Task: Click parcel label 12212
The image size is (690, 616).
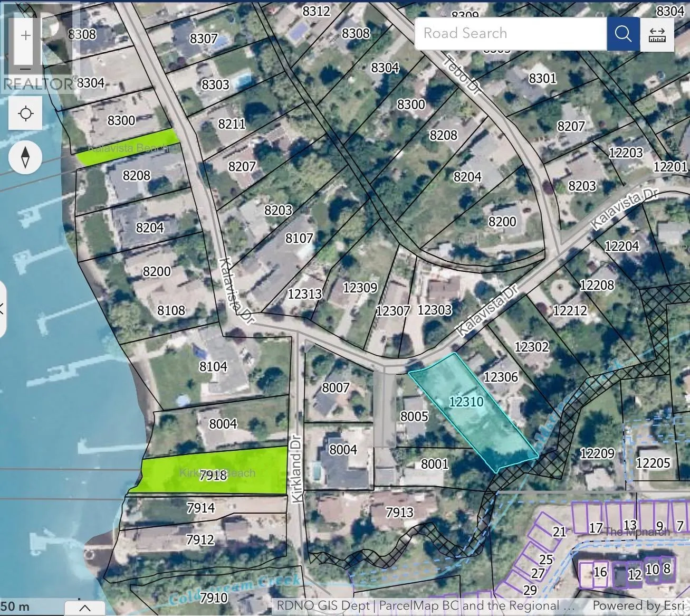Action: (x=570, y=310)
